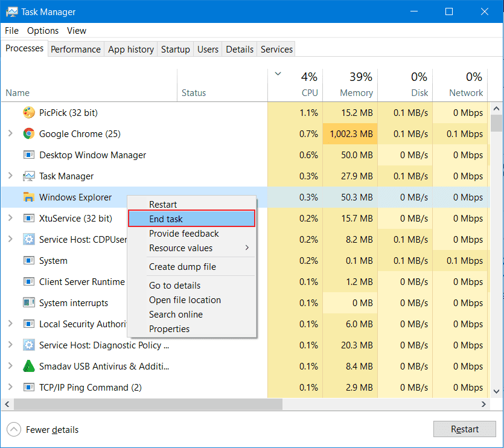Open the View menu

coord(77,31)
